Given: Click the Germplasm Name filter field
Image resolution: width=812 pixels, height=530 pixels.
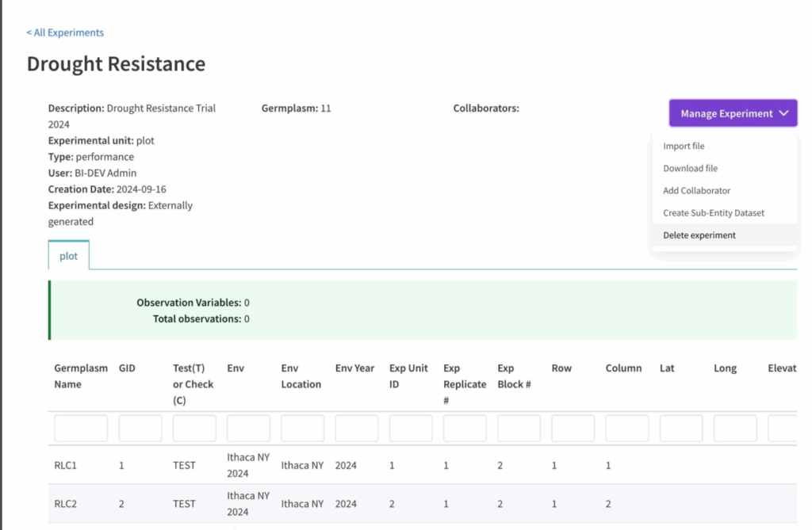Looking at the screenshot, I should point(81,429).
